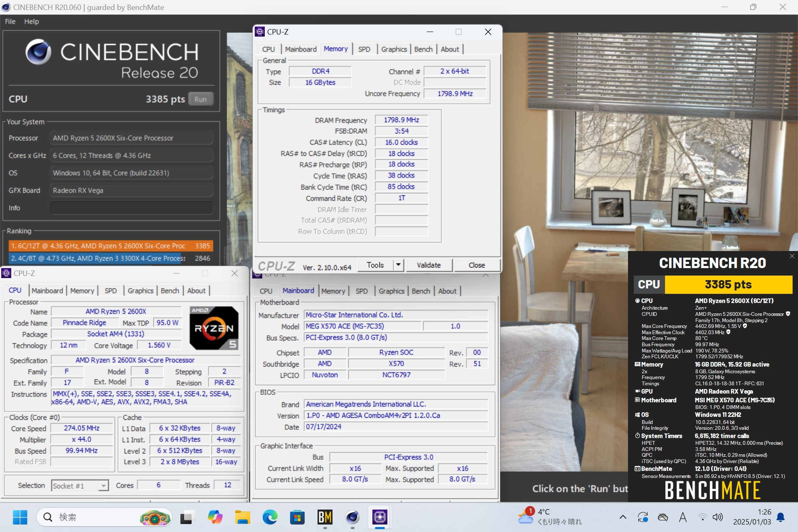Switch to BenchMate taskbar icon
Image resolution: width=798 pixels, height=532 pixels.
[325, 517]
